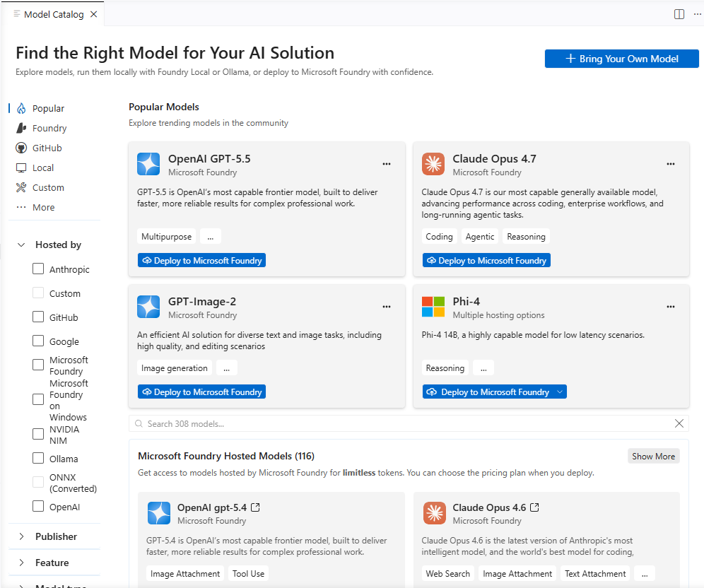
Task: Show more tags on GPT-Image-2 card
Action: [227, 368]
